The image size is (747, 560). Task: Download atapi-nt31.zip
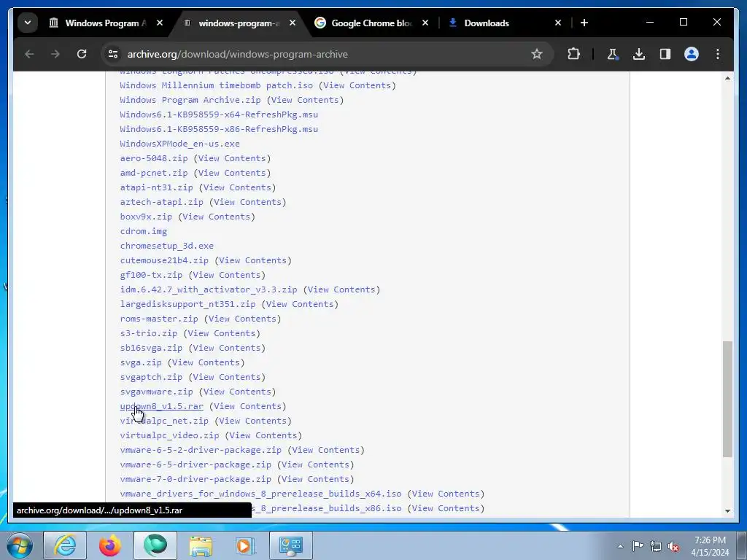click(156, 187)
